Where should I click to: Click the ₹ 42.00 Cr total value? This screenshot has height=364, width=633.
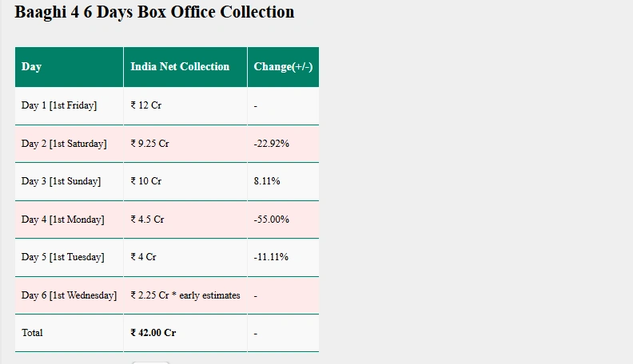153,333
